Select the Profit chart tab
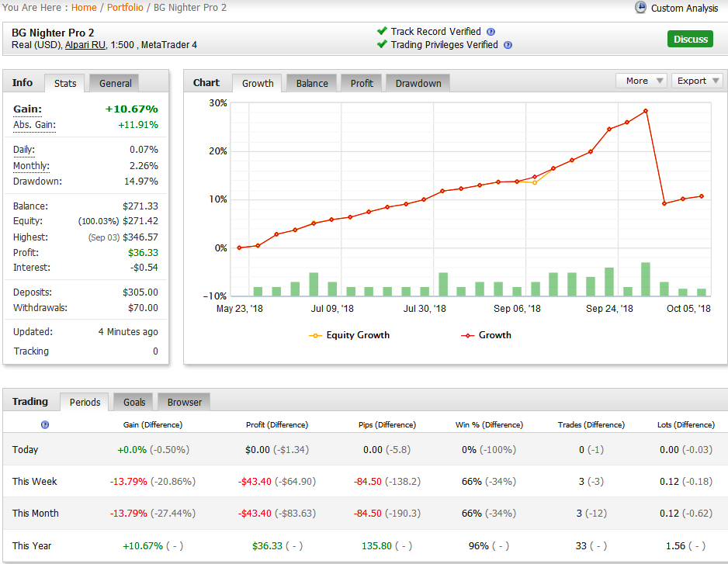Viewport: 728px width, 564px height. (362, 84)
